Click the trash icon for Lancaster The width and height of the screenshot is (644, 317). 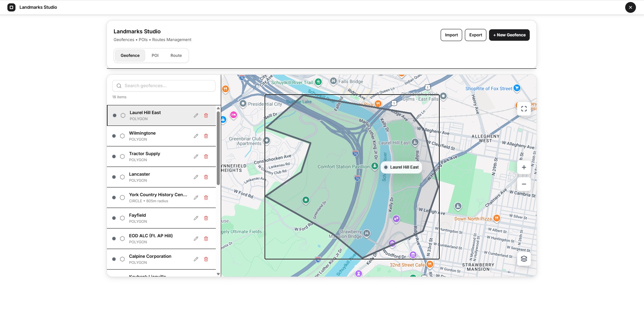[x=206, y=177]
